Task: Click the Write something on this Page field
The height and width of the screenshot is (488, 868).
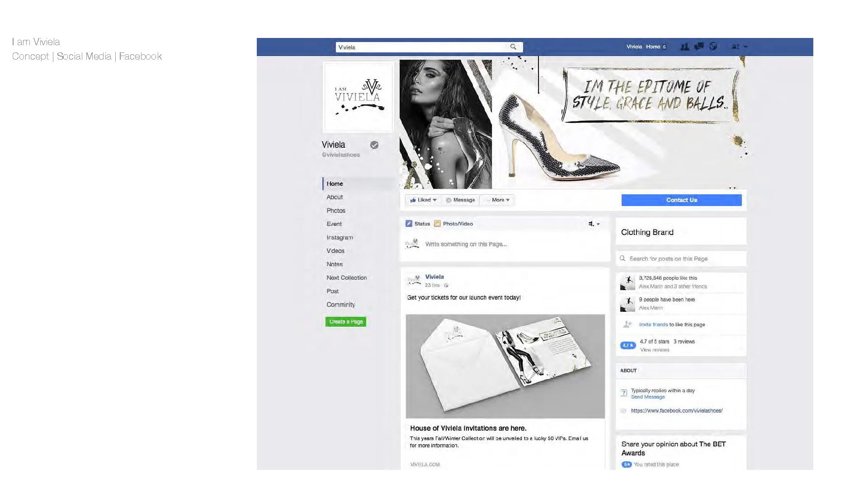Action: [505, 244]
